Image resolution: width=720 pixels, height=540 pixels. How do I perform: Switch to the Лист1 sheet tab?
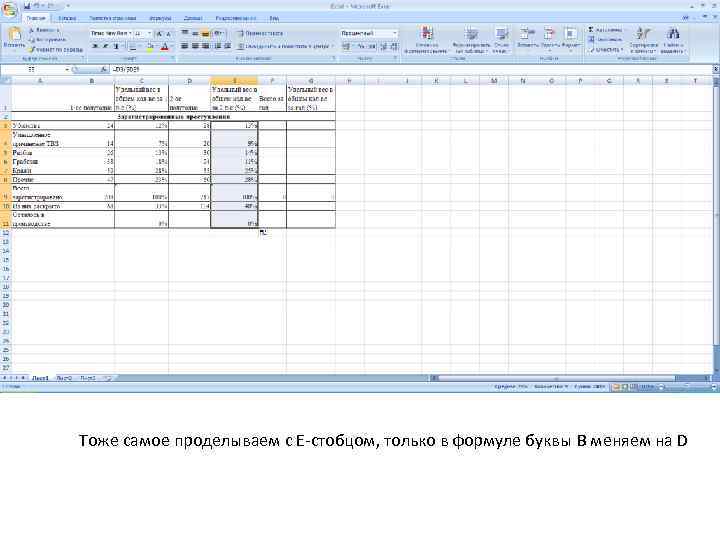click(x=40, y=378)
